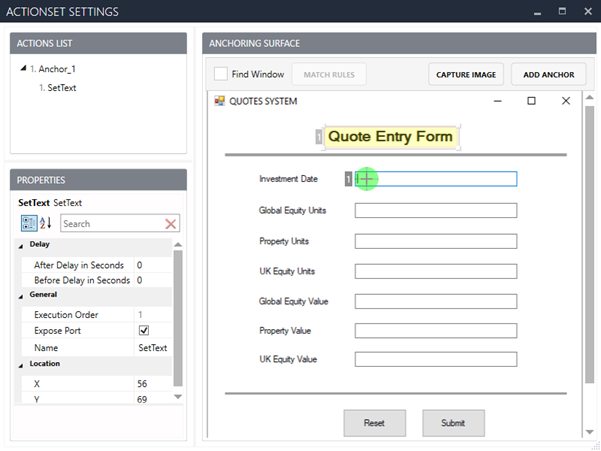Viewport: 601px width, 451px height.
Task: Click the alphabetical sort icon in Properties
Action: pyautogui.click(x=46, y=223)
